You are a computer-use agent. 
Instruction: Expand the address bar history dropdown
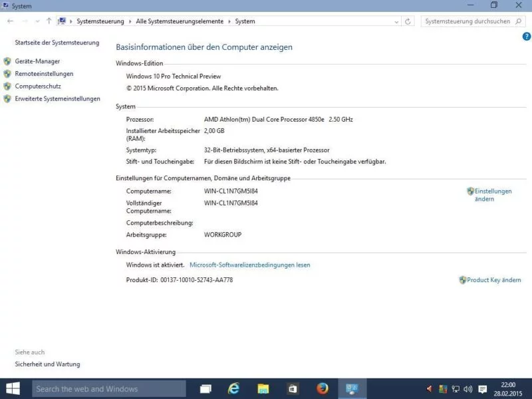396,22
